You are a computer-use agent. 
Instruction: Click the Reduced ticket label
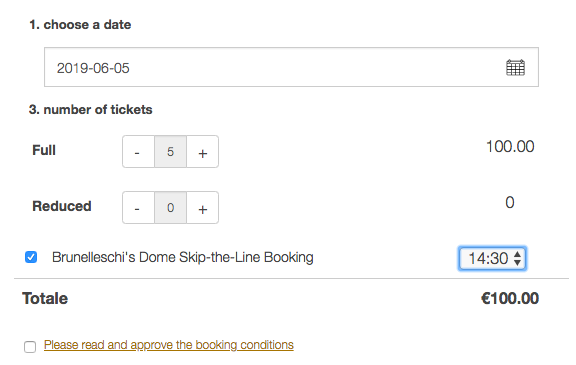click(x=62, y=206)
